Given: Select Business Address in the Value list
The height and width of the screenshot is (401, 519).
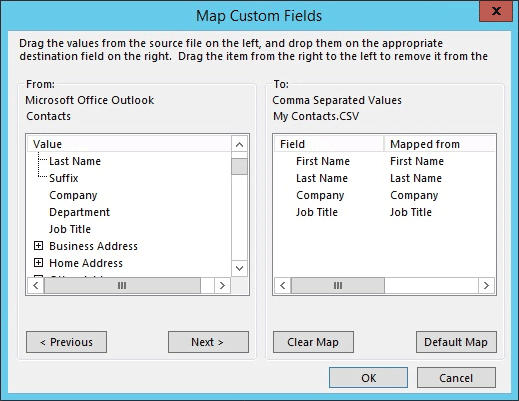Looking at the screenshot, I should (94, 246).
